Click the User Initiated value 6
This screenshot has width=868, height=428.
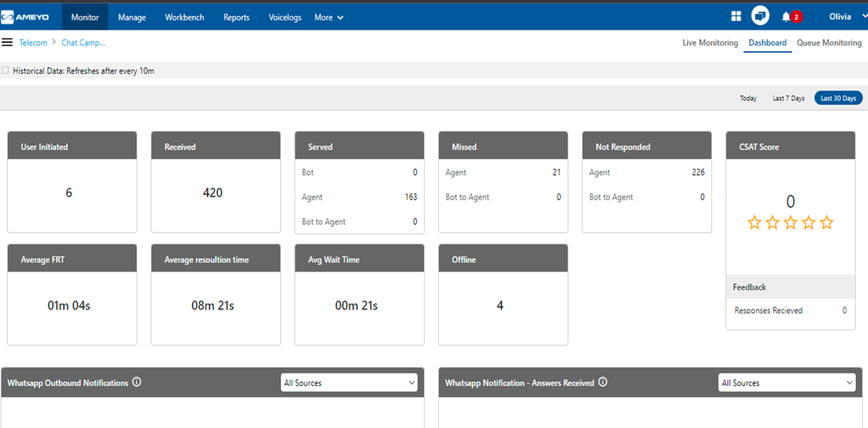click(x=69, y=193)
